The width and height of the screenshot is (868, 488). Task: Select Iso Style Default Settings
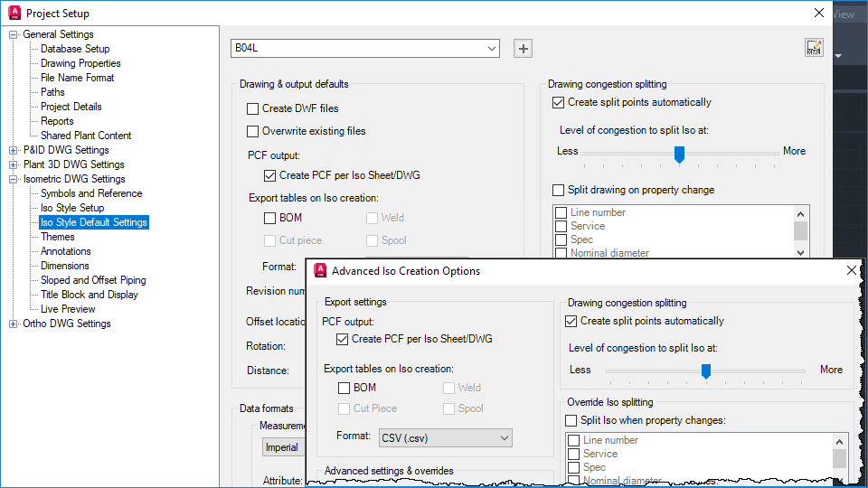pyautogui.click(x=93, y=222)
